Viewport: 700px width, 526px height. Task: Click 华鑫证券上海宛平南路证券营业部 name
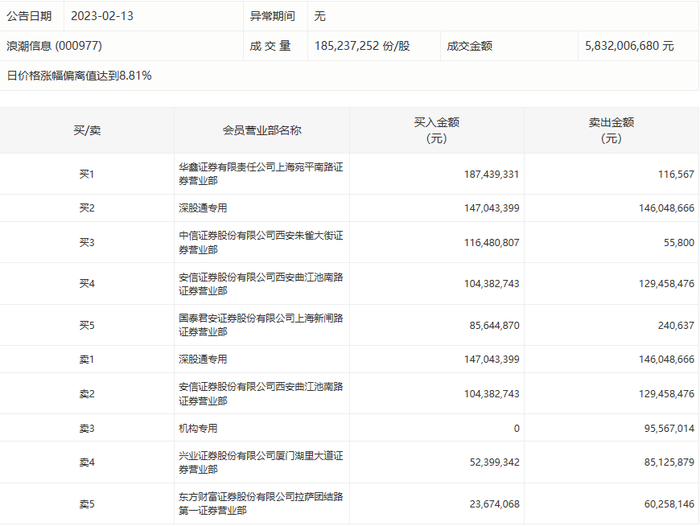pyautogui.click(x=261, y=174)
